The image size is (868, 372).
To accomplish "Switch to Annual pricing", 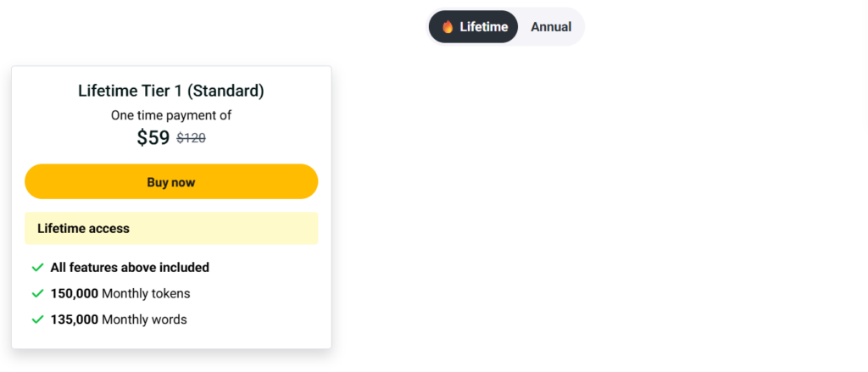I will [551, 27].
